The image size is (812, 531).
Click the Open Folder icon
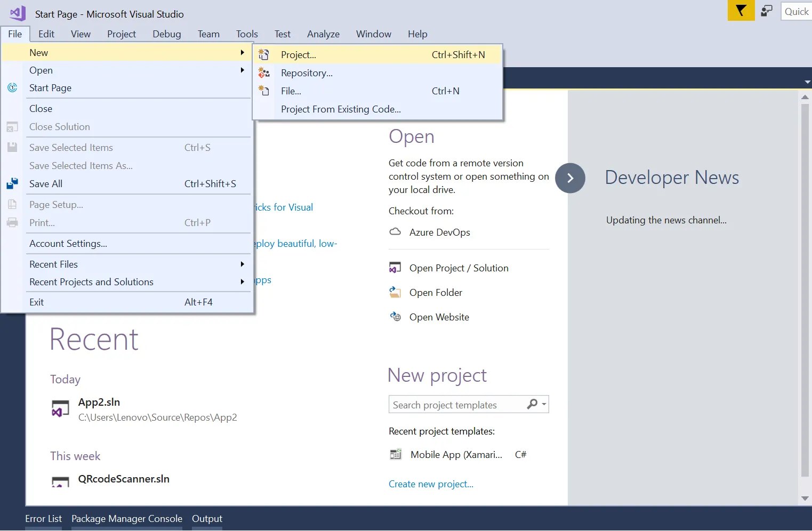[395, 292]
